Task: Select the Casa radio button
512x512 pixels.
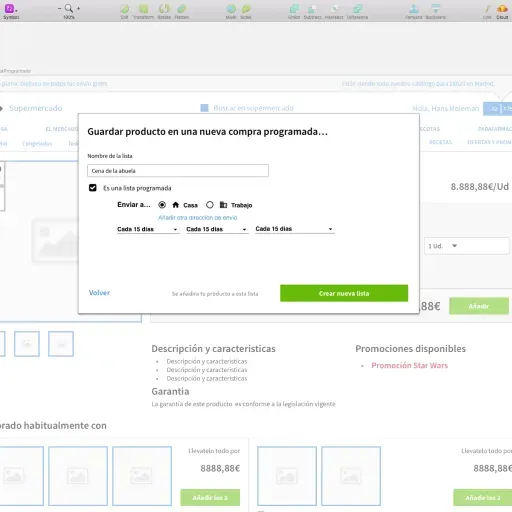Action: point(162,205)
